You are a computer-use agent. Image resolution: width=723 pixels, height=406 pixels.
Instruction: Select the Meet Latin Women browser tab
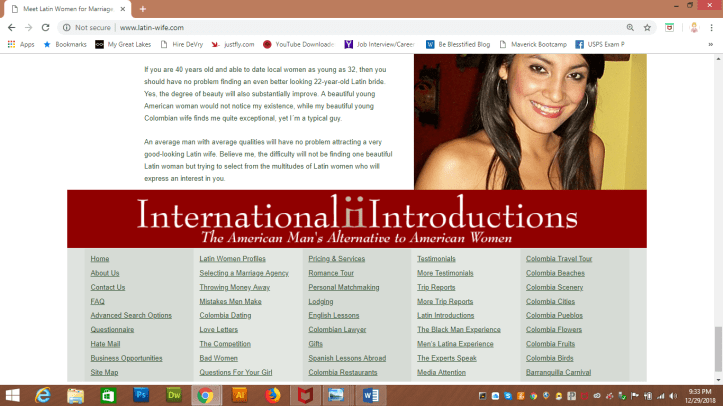pos(68,9)
